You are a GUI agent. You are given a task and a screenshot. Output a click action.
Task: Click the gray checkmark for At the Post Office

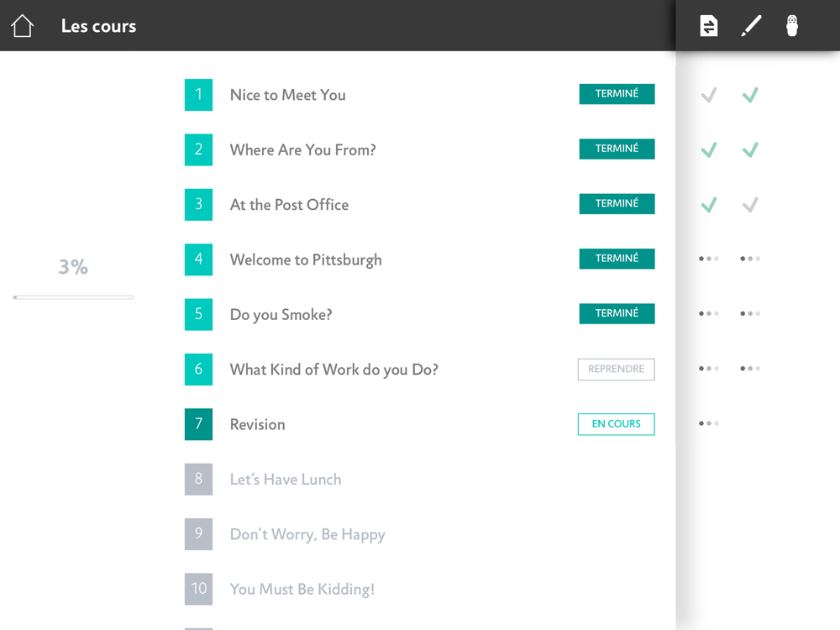750,205
